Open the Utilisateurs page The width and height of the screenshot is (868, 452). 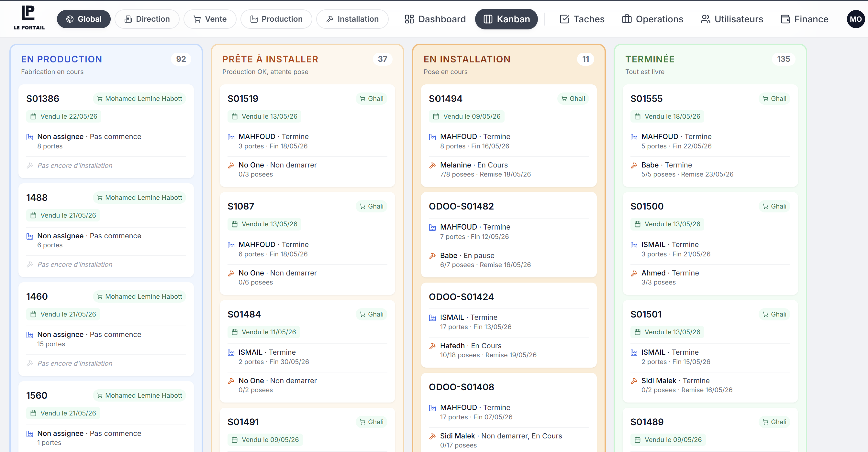[x=731, y=19]
